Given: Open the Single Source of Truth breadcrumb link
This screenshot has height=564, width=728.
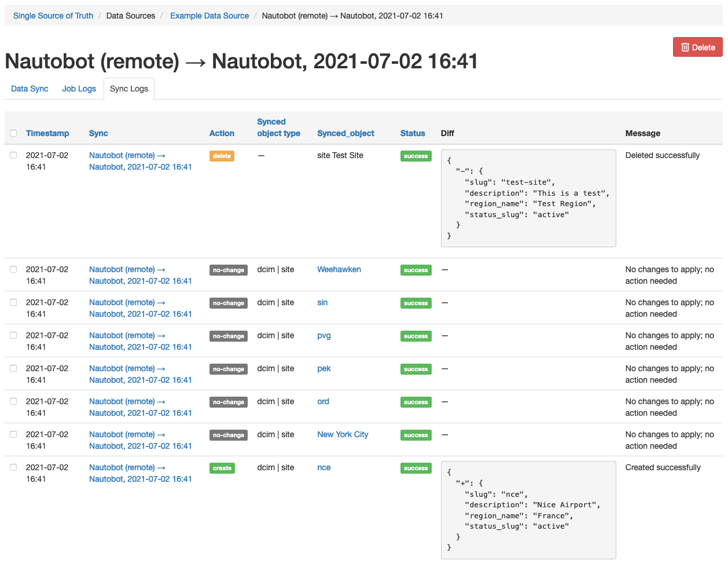Looking at the screenshot, I should (53, 16).
